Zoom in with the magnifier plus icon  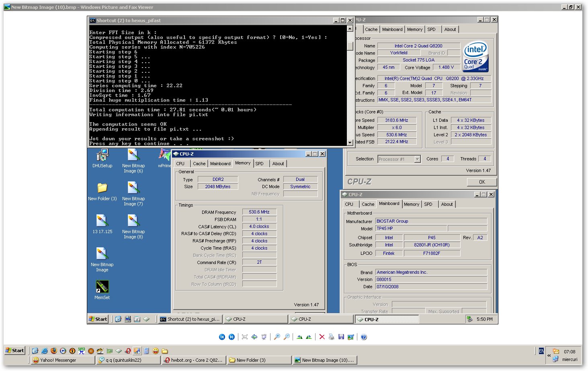(x=277, y=337)
